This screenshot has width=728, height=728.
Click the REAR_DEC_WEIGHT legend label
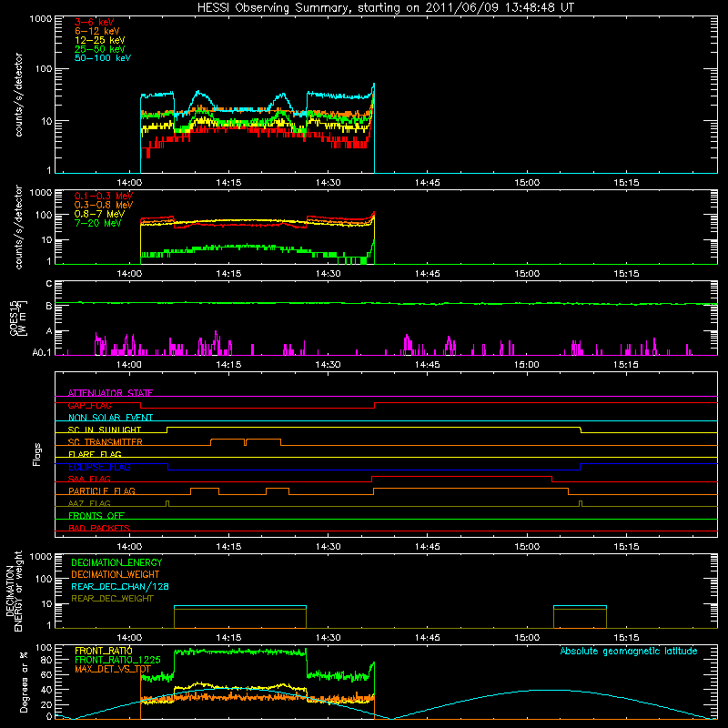[112, 599]
